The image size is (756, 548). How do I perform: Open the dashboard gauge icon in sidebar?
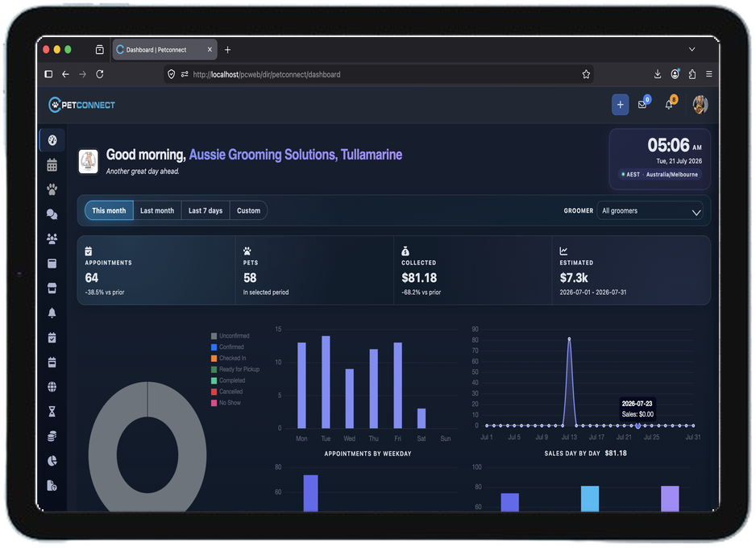52,140
